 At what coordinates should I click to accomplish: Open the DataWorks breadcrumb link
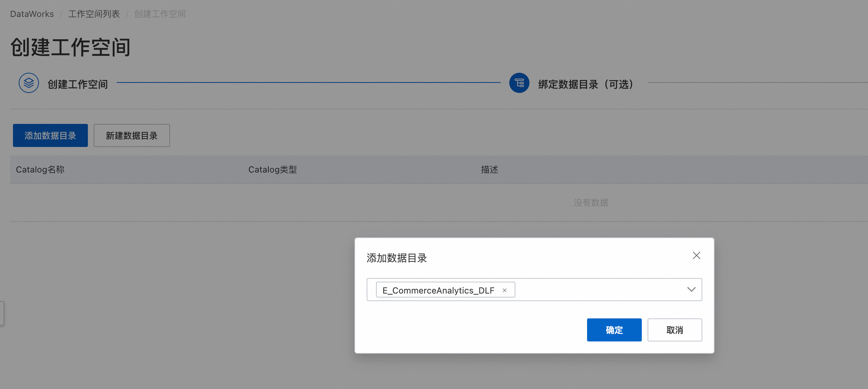tap(32, 14)
